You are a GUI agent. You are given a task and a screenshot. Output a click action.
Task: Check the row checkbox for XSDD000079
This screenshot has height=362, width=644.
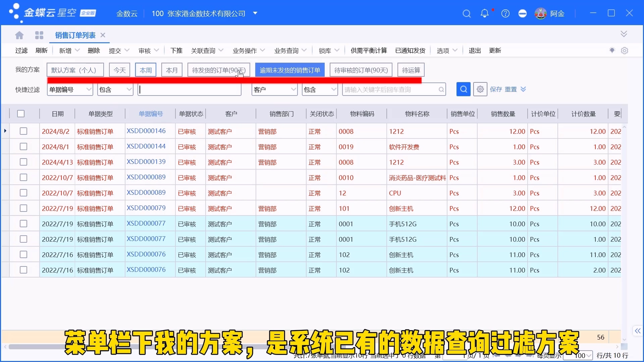pyautogui.click(x=23, y=208)
